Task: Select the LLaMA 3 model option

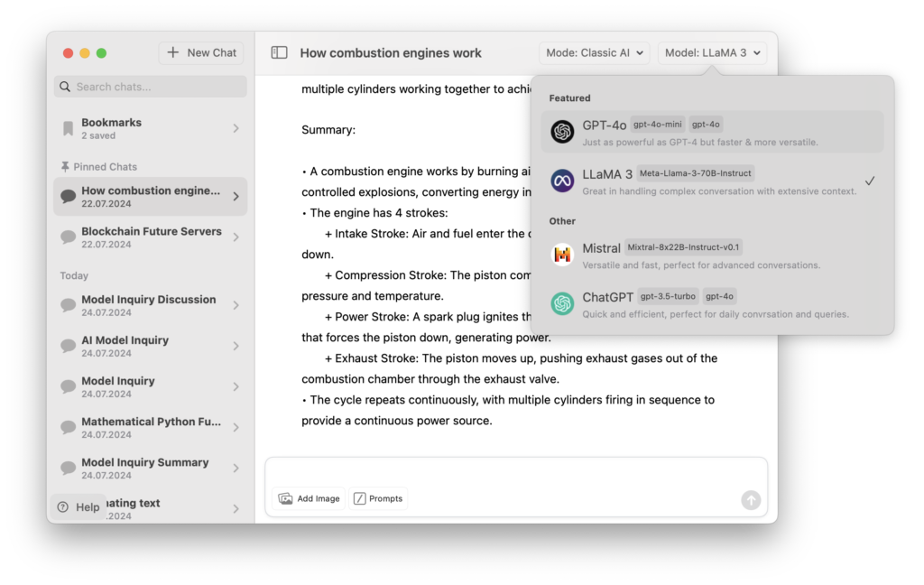Action: click(712, 181)
